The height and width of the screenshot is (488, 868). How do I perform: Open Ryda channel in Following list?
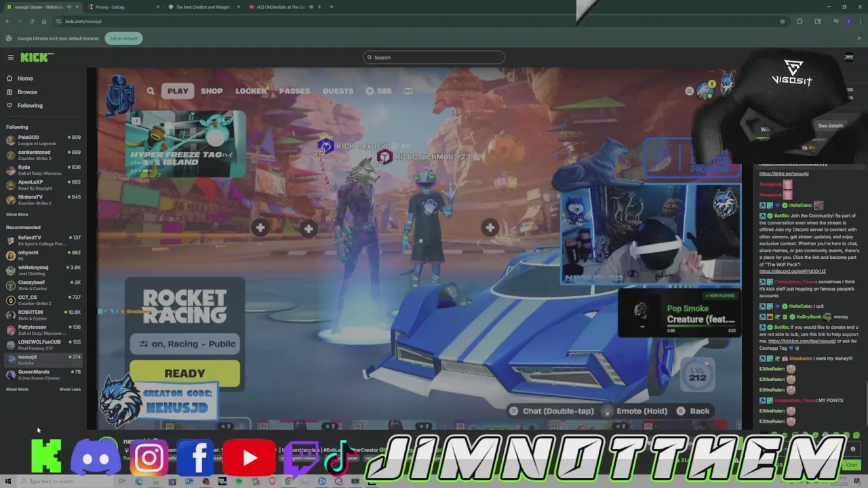(43, 170)
